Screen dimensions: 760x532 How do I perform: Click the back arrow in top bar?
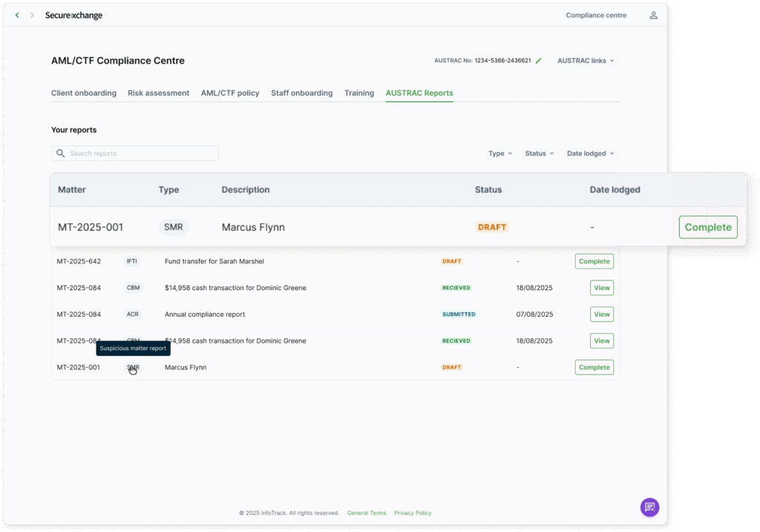pyautogui.click(x=18, y=16)
